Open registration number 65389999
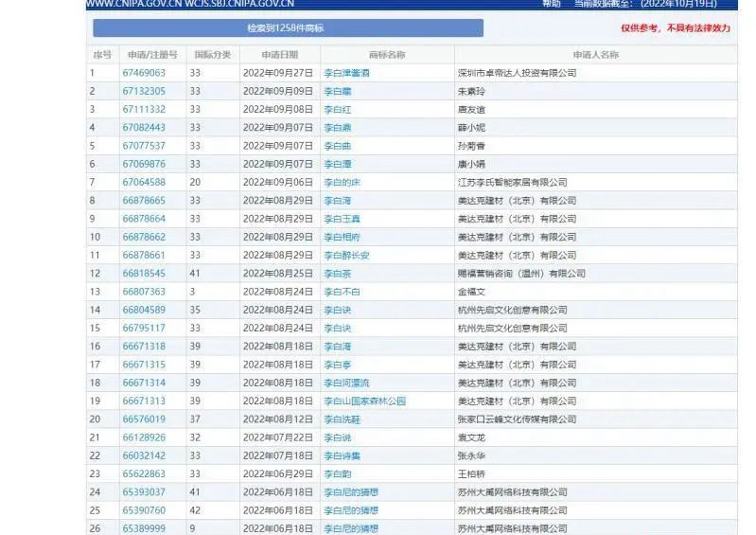The width and height of the screenshot is (756, 535). [144, 528]
